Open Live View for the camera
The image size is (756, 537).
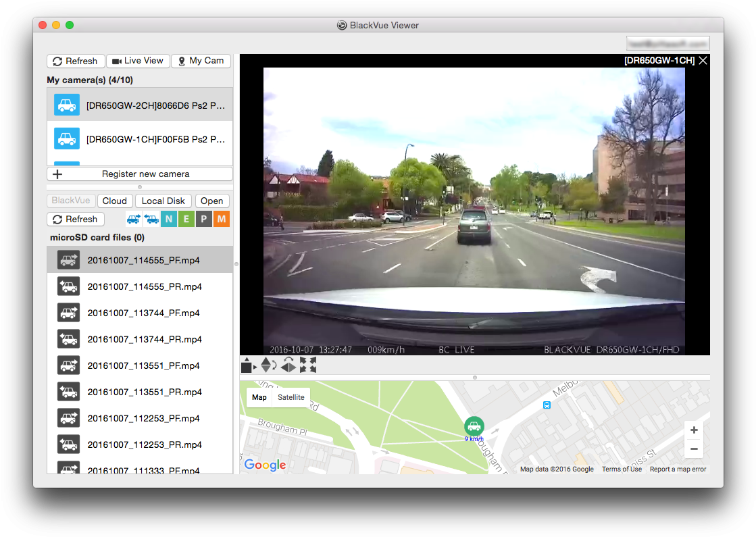(x=138, y=61)
